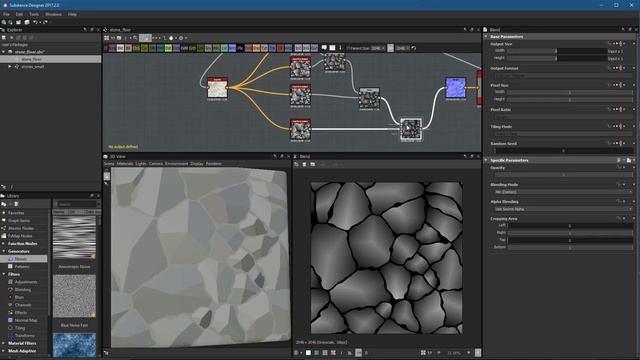This screenshot has width=640, height=360.
Task: Open the Windows menu
Action: coord(53,14)
